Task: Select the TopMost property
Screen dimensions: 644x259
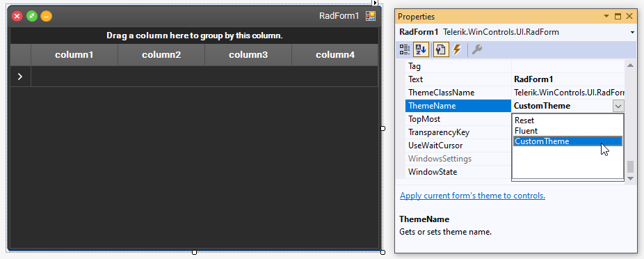Action: click(x=458, y=119)
